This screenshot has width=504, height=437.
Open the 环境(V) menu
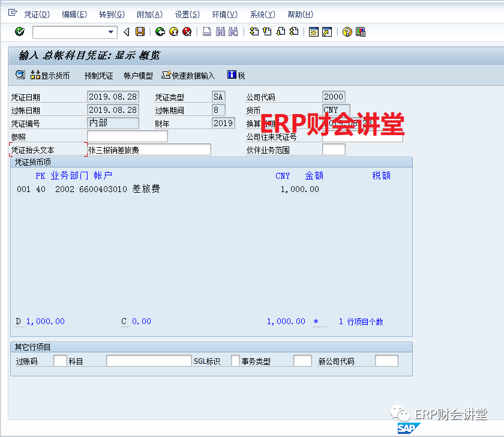[224, 14]
